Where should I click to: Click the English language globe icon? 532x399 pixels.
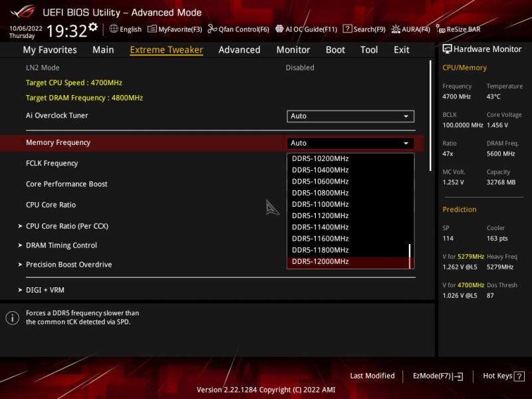pos(114,29)
